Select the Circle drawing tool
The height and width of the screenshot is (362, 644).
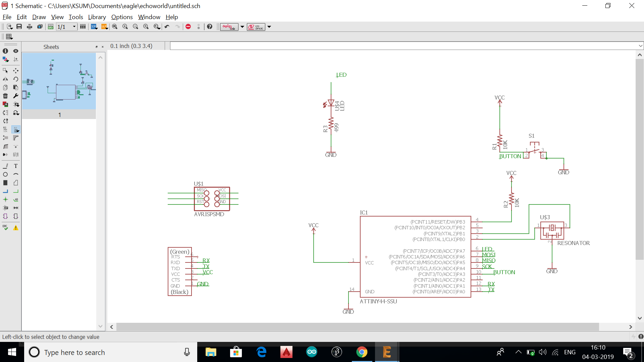5,174
